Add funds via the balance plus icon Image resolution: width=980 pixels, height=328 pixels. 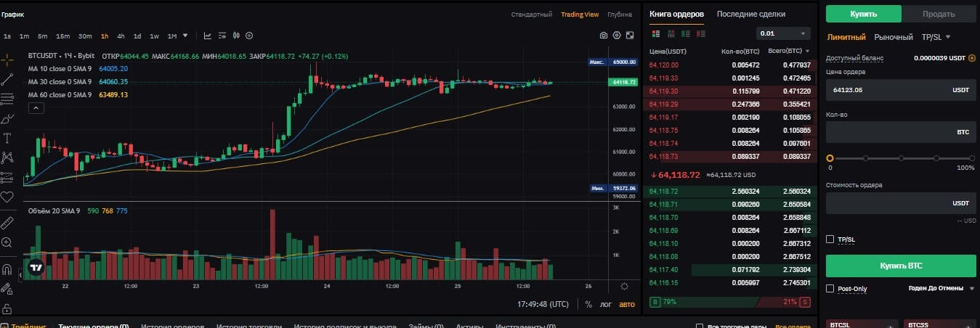tap(972, 58)
